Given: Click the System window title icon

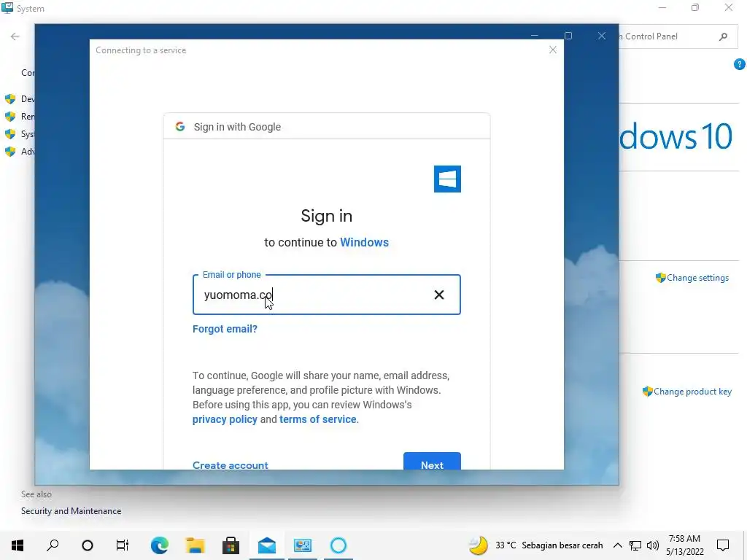Looking at the screenshot, I should pos(7,7).
